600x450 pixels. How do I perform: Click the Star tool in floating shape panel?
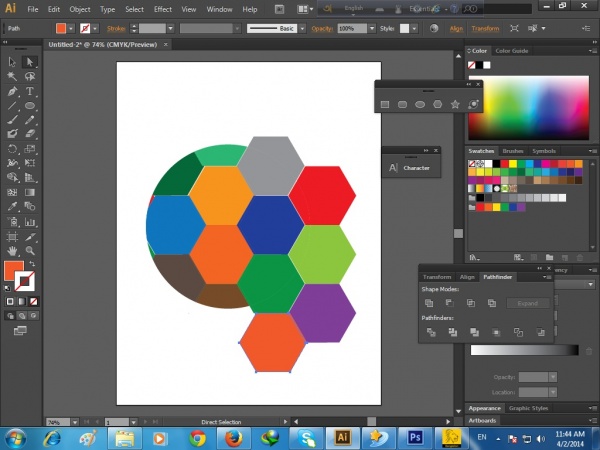point(455,104)
